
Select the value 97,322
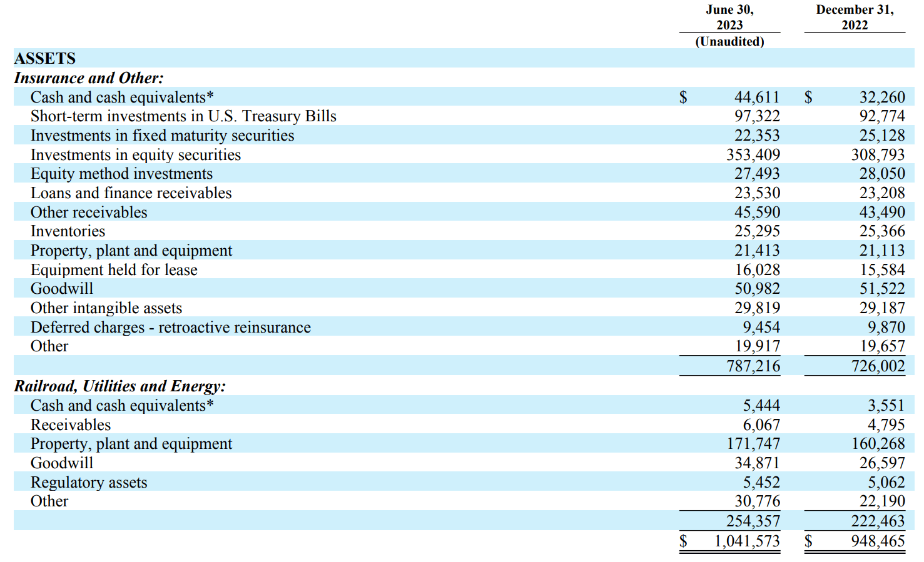(757, 116)
